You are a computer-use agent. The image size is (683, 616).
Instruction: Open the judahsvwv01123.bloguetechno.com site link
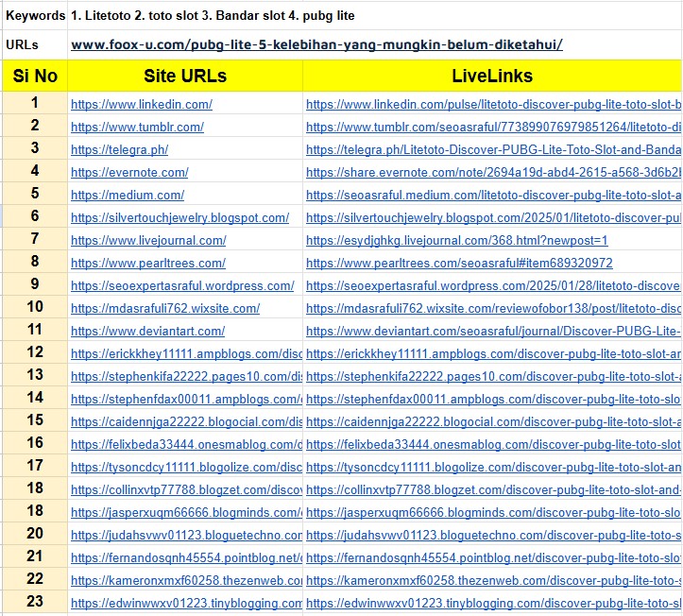[x=186, y=535]
